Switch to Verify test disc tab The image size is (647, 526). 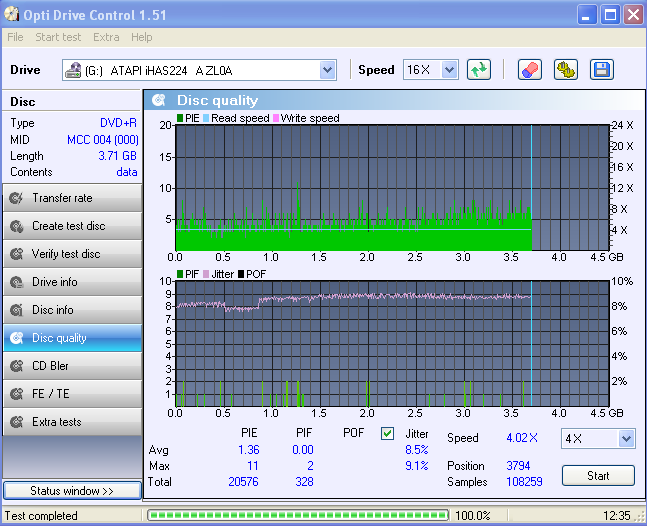(x=72, y=254)
